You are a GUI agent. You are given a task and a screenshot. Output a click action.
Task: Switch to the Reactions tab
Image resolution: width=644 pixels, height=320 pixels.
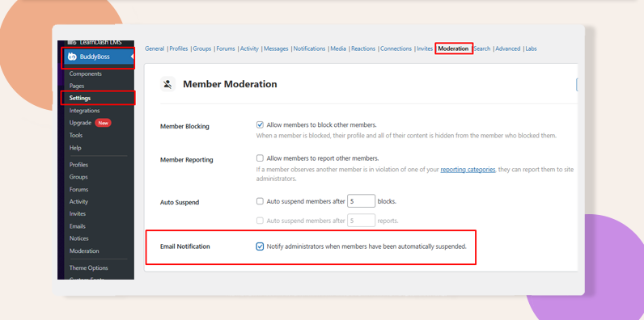pyautogui.click(x=363, y=48)
